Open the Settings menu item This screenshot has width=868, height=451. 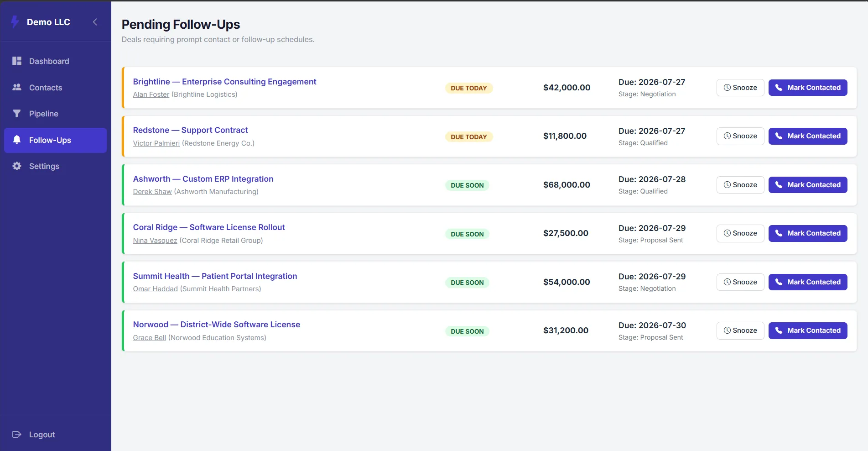[x=55, y=166]
